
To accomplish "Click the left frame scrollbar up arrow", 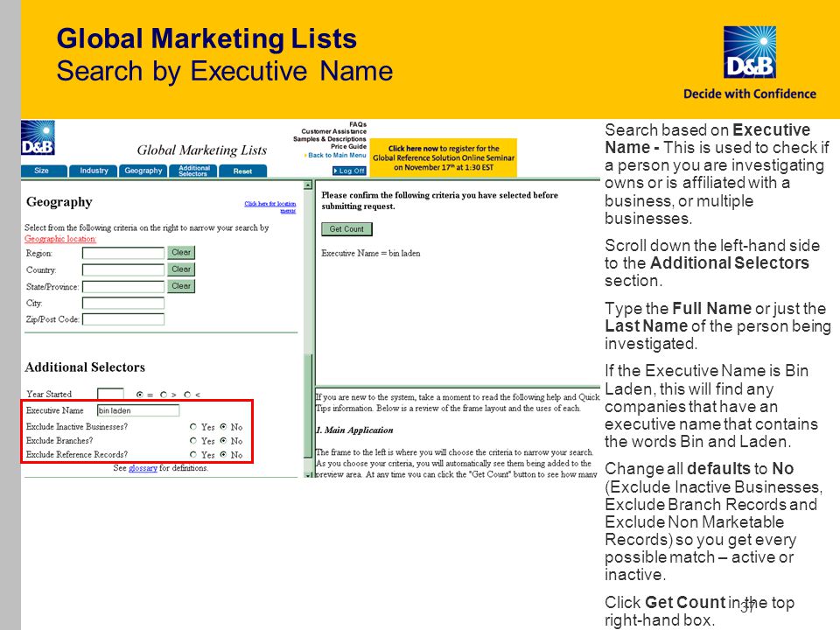I will click(x=308, y=185).
